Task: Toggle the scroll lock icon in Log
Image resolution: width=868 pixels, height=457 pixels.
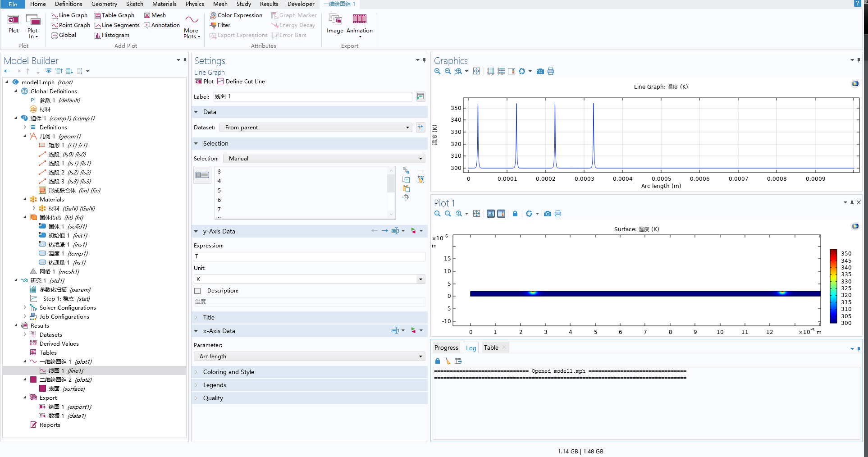Action: [x=437, y=361]
